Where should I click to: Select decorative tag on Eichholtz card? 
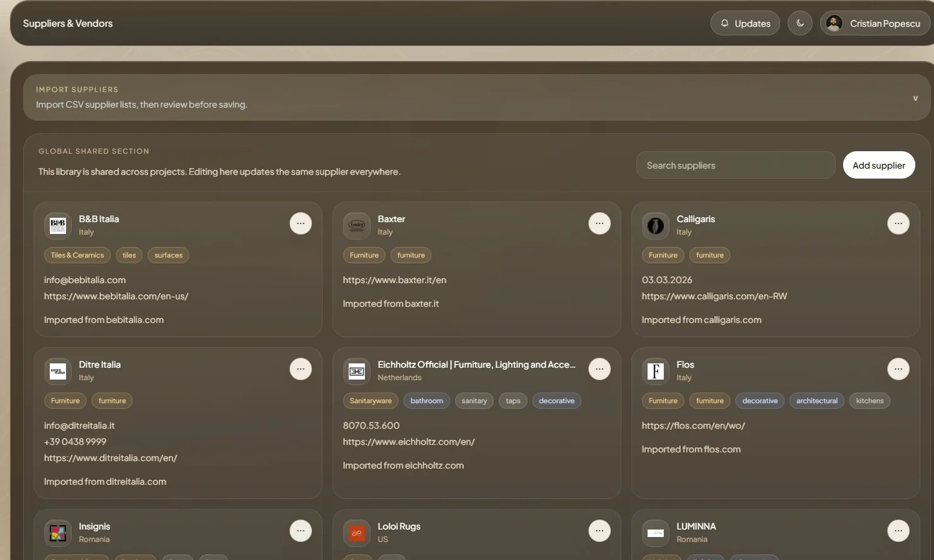point(557,401)
